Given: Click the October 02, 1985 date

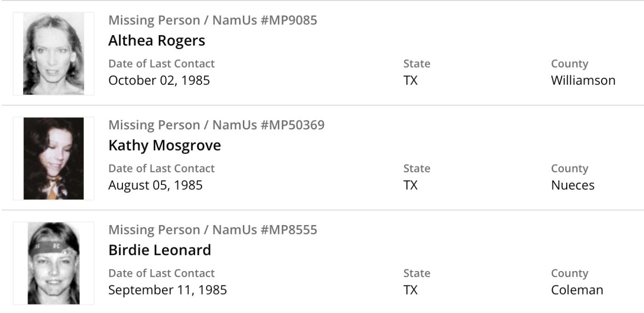Looking at the screenshot, I should [x=159, y=81].
